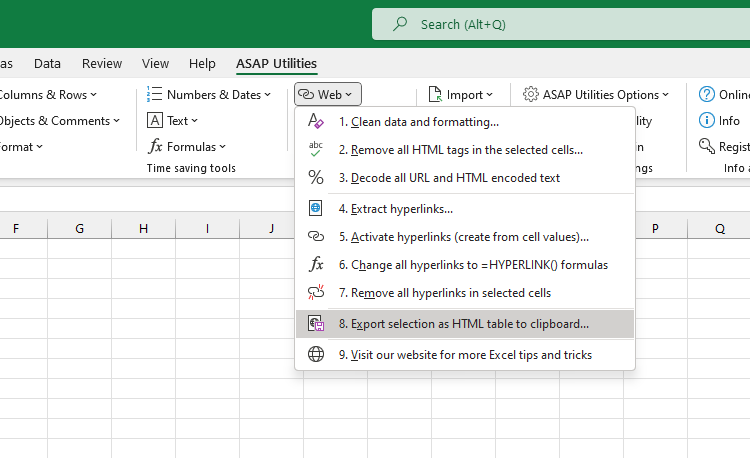Click the Web chain link icon
This screenshot has width=750, height=458.
coord(306,94)
